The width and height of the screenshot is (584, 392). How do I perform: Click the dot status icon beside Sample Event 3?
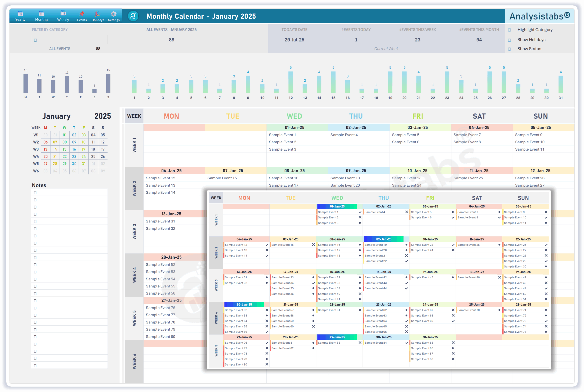pos(360,223)
